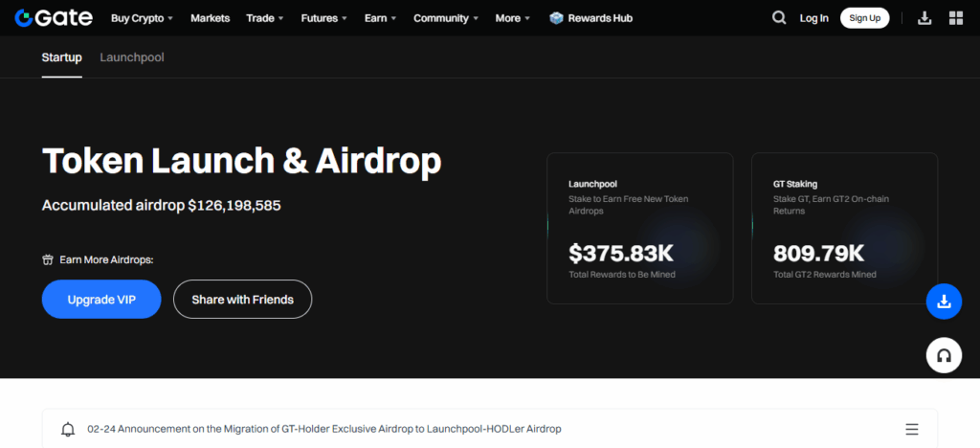Expand the Buy Crypto dropdown
This screenshot has width=980, height=448.
pos(142,18)
